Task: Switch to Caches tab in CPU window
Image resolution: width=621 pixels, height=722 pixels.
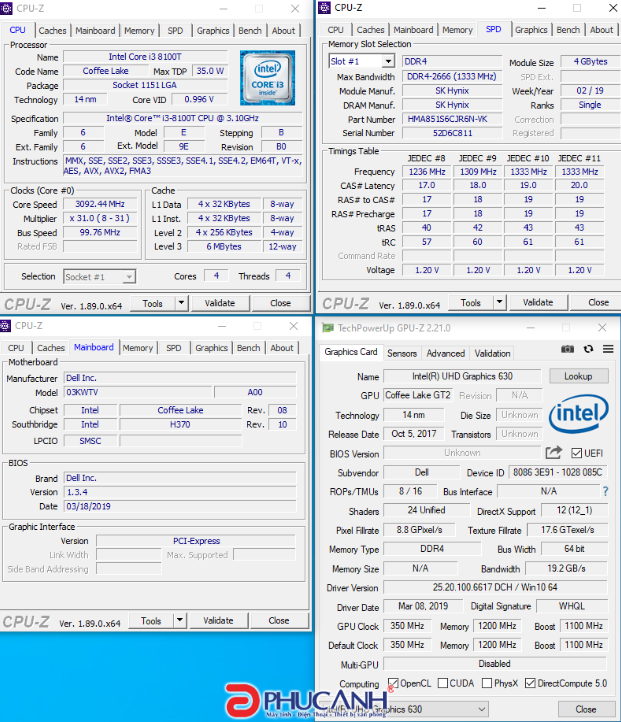Action: coord(52,31)
